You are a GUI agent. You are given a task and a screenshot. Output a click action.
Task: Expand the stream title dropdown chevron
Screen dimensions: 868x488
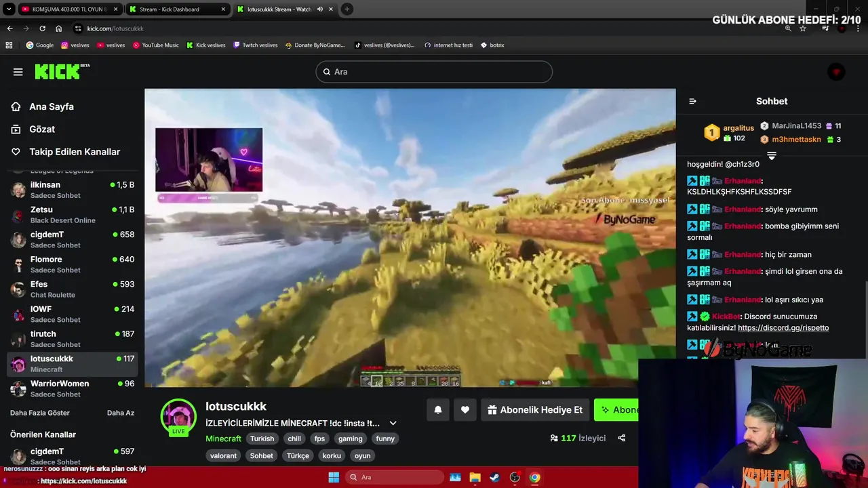pos(393,423)
